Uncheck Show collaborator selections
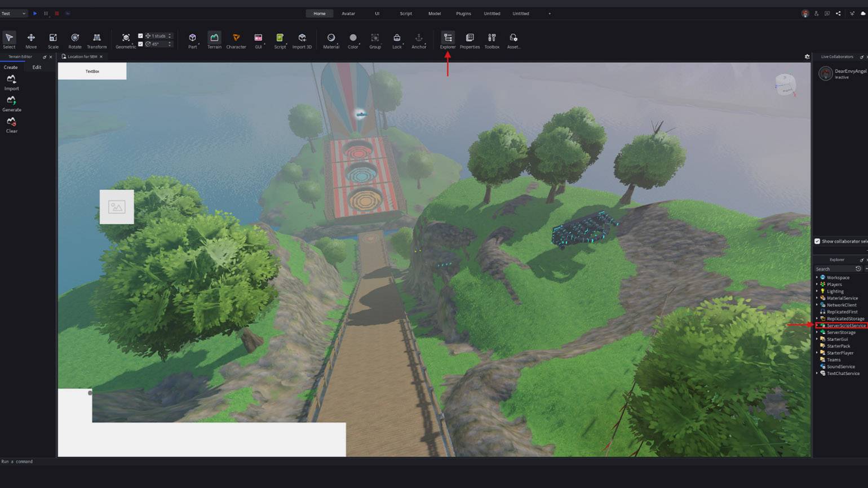The image size is (868, 488). pos(817,241)
